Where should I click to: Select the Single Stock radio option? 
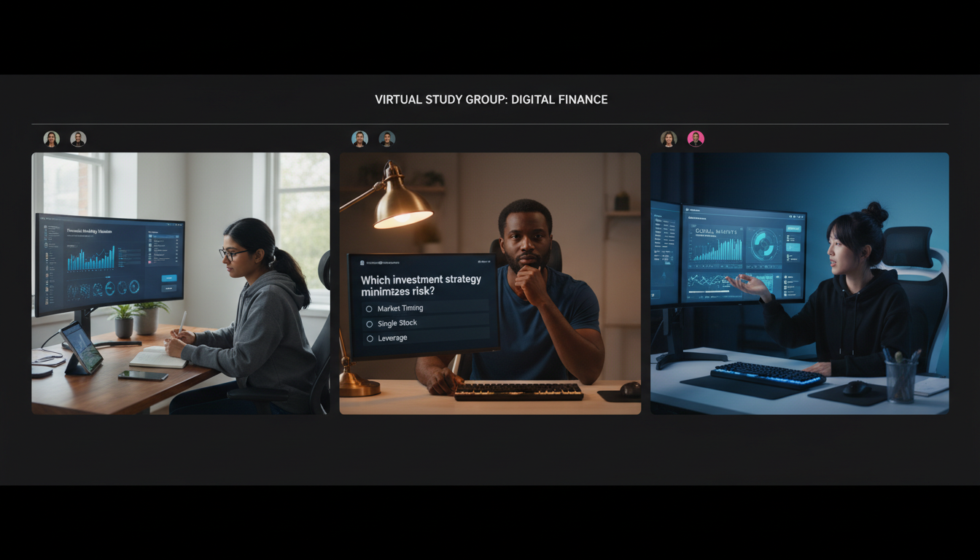point(370,324)
